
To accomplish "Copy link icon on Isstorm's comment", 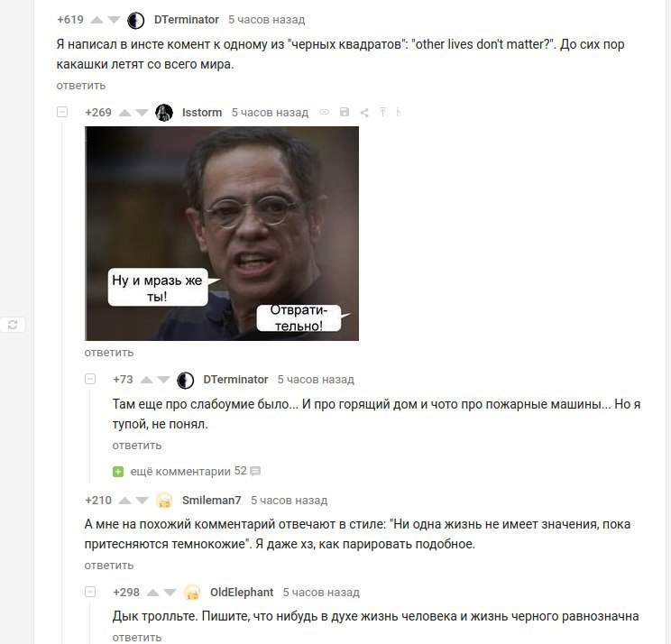I will (325, 112).
